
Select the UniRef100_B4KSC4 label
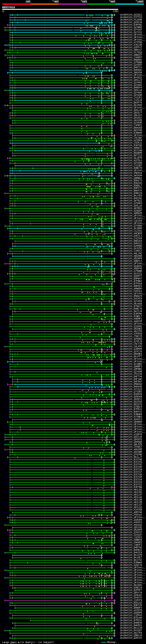131,553
